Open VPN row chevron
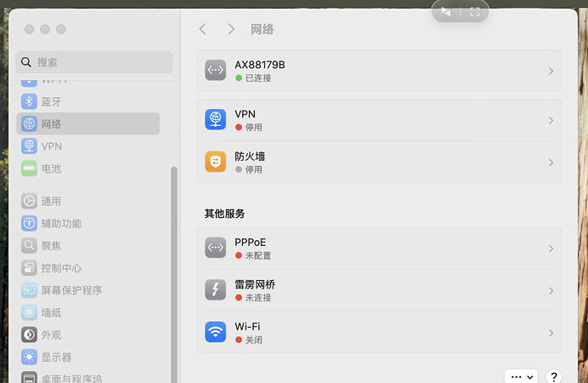The height and width of the screenshot is (383, 588). (551, 120)
